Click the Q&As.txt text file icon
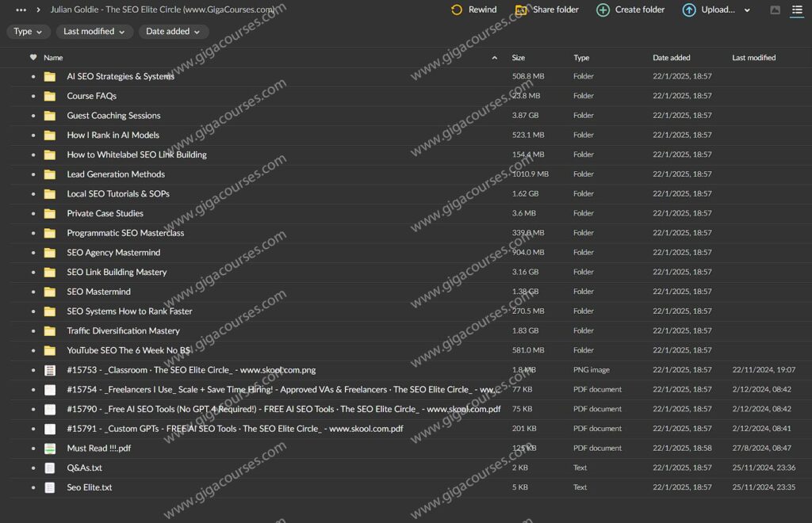The width and height of the screenshot is (812, 523). (x=50, y=468)
